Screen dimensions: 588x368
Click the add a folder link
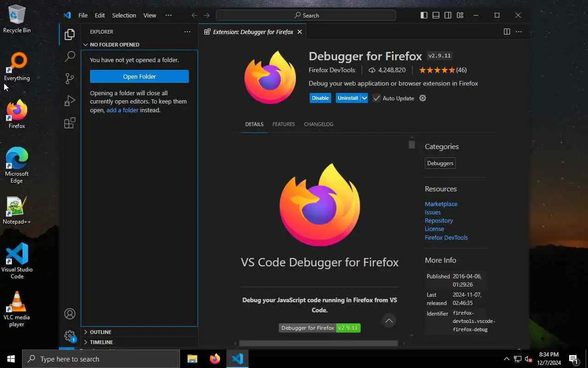click(122, 110)
